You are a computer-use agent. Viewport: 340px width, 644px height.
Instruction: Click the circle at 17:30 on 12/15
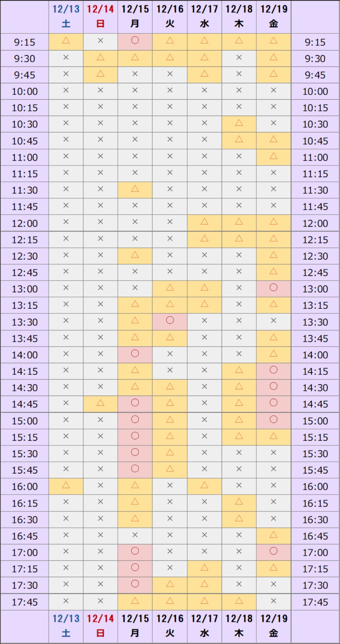coord(135,584)
